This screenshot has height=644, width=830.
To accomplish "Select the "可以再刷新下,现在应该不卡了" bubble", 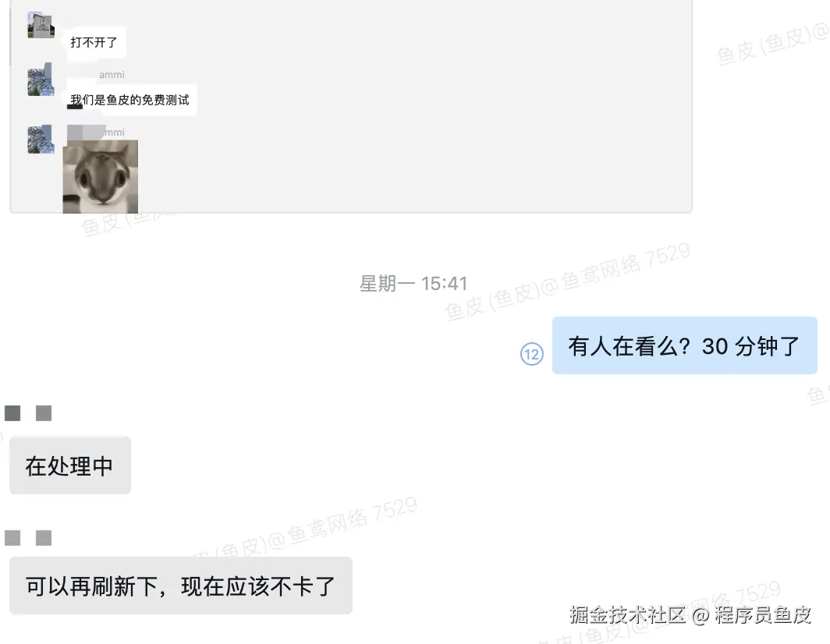I will [x=181, y=586].
